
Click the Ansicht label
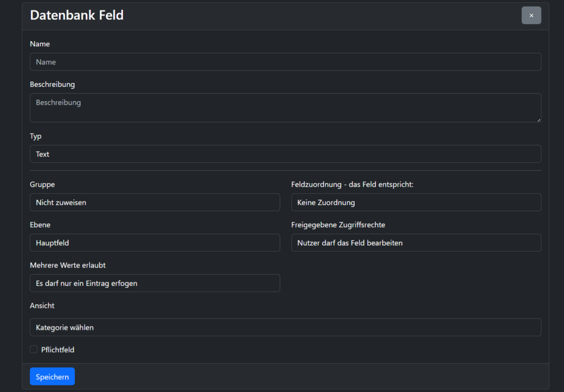click(42, 306)
